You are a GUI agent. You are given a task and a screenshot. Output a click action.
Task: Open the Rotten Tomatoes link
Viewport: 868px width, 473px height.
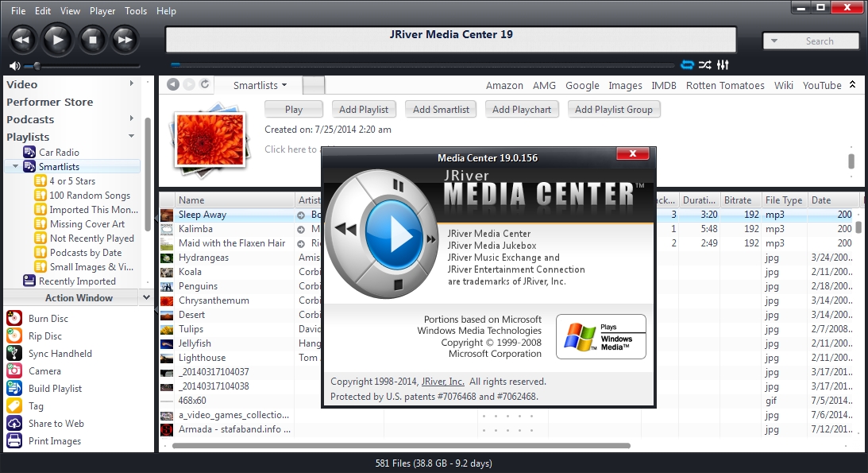pyautogui.click(x=725, y=85)
